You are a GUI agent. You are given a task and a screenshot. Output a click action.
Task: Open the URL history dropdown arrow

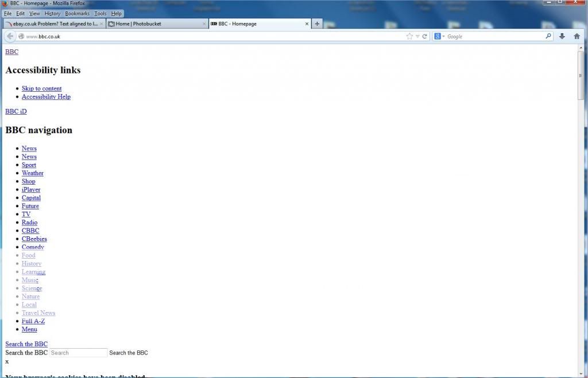417,36
